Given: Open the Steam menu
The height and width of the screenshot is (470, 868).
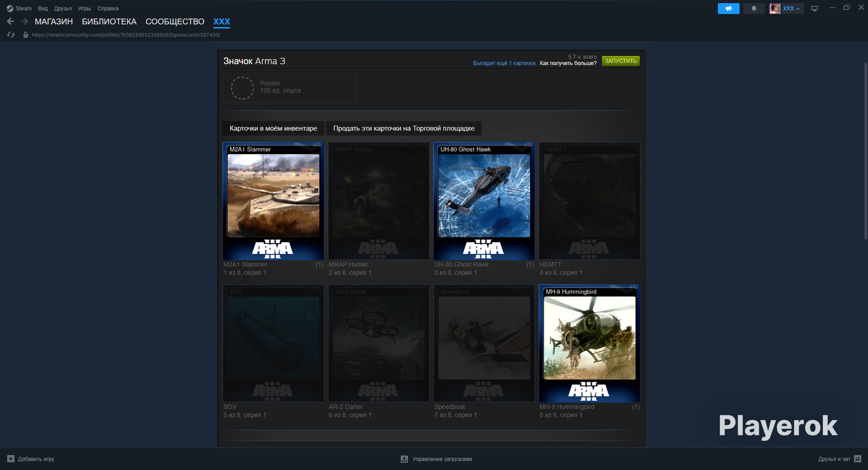Looking at the screenshot, I should (x=24, y=8).
